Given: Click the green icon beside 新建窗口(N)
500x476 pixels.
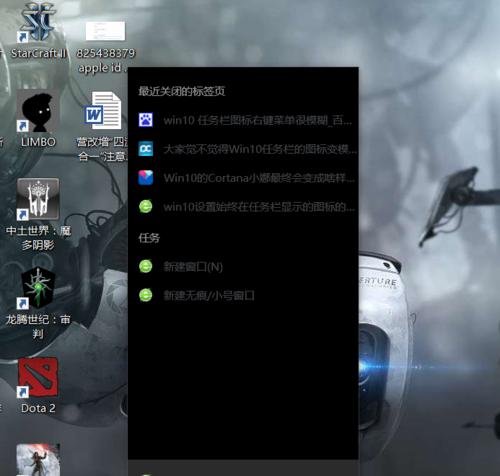Looking at the screenshot, I should coord(146,266).
